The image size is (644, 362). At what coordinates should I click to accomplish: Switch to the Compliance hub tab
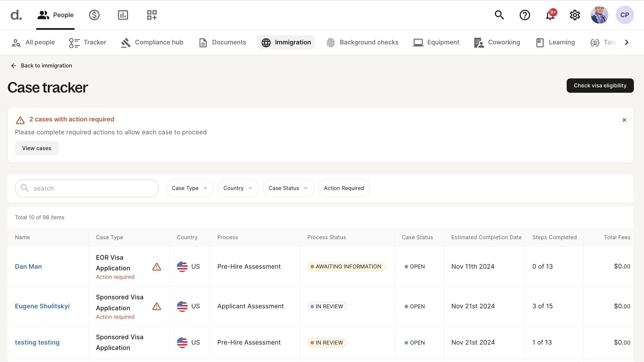tap(152, 42)
